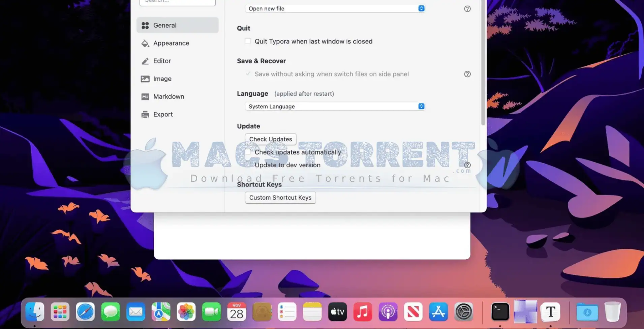This screenshot has width=644, height=329.
Task: Open the Mail app in the Dock
Action: 136,311
